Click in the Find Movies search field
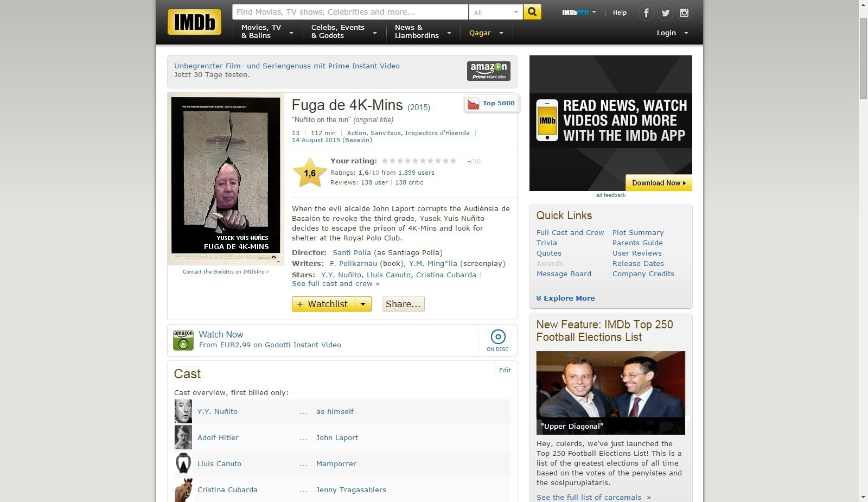This screenshot has width=868, height=502. [350, 12]
